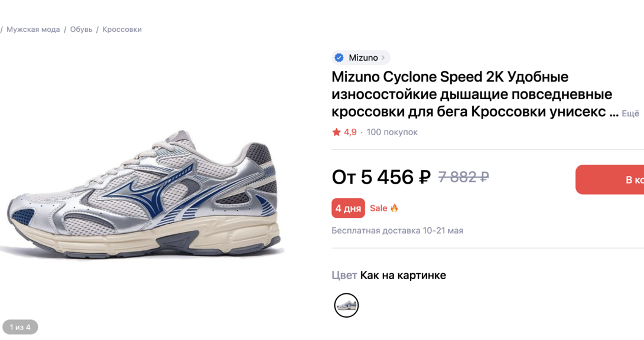This screenshot has width=644, height=340.
Task: Click the blue verified checkmark beside Mizuno
Action: 339,58
